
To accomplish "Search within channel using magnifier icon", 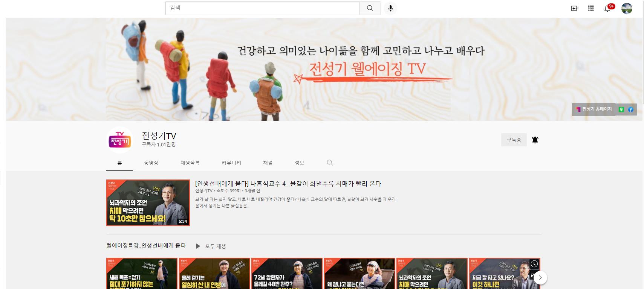I will pyautogui.click(x=330, y=163).
